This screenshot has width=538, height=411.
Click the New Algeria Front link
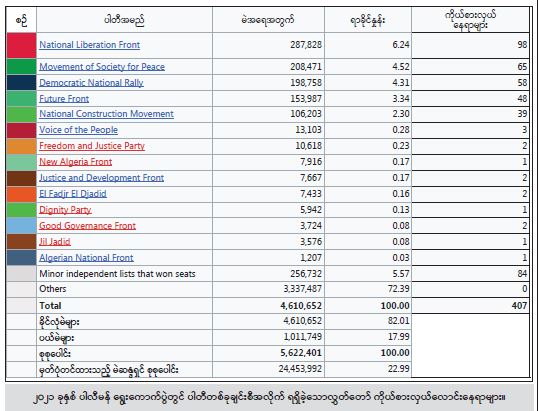click(x=75, y=162)
